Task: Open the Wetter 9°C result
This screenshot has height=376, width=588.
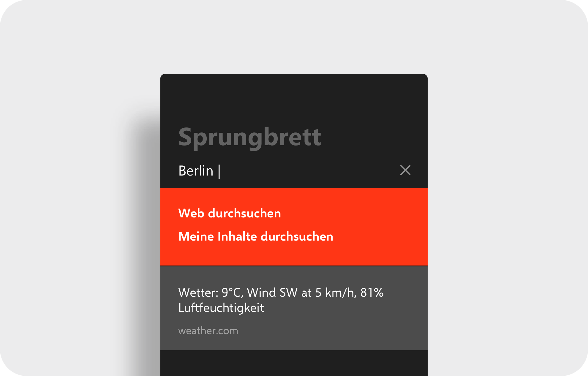Action: 294,308
